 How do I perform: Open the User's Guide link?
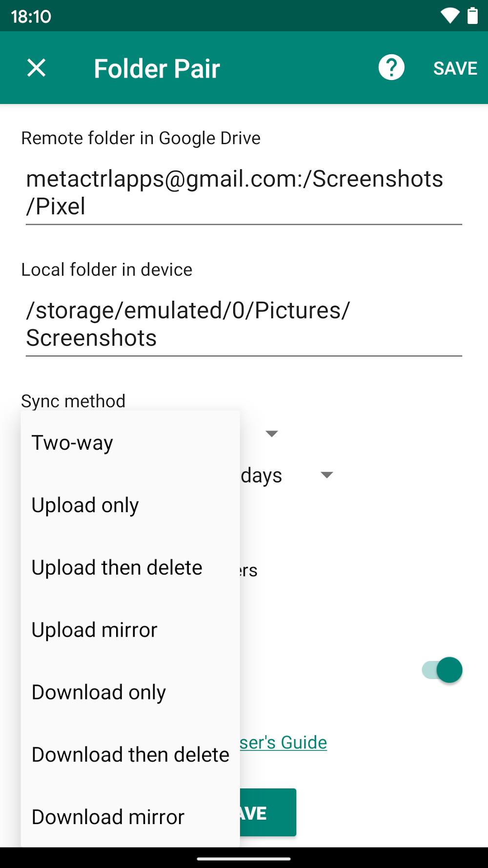tap(283, 743)
